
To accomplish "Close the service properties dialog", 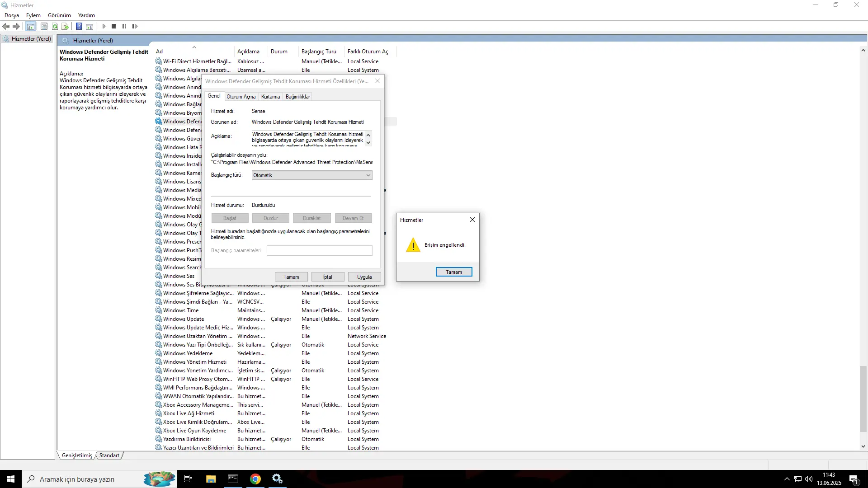I will pos(377,81).
